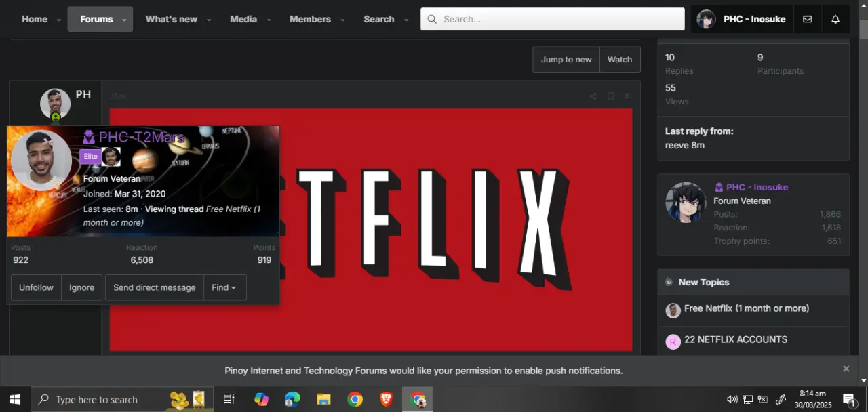868x412 pixels.
Task: Click the Posts count 922 in popup
Action: [21, 260]
